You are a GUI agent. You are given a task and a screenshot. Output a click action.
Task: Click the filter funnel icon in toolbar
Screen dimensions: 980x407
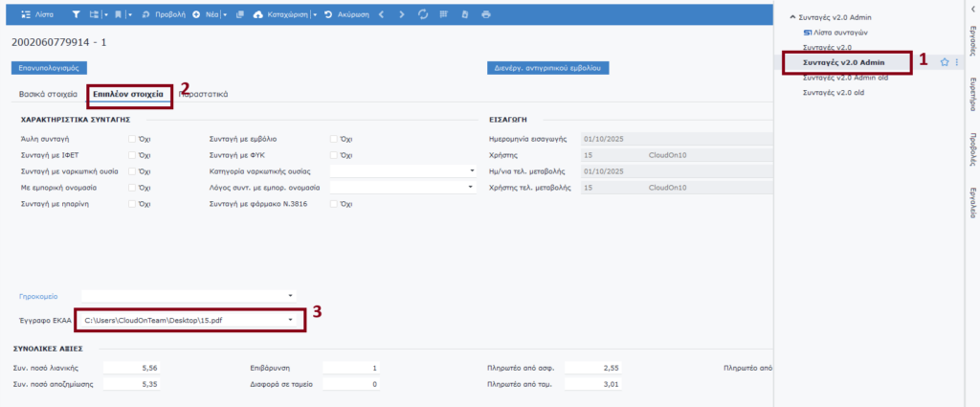(x=77, y=15)
